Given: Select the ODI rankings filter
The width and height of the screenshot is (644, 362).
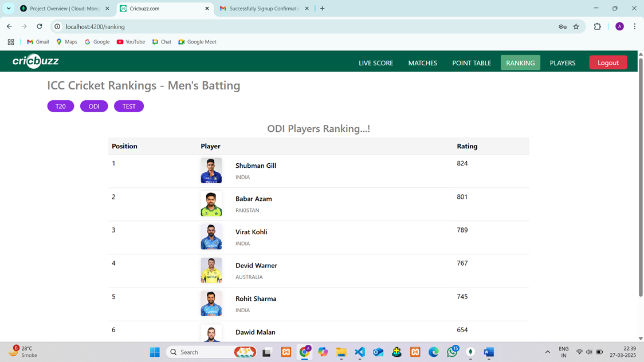Looking at the screenshot, I should [93, 106].
